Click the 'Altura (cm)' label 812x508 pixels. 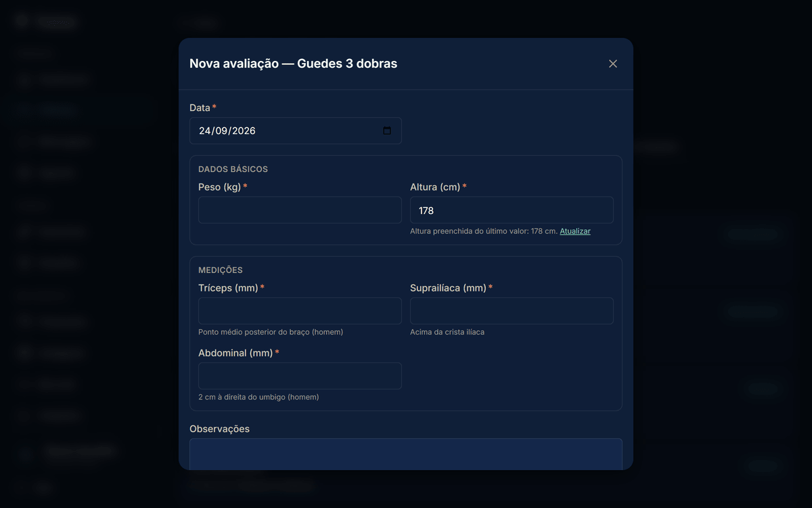coord(435,187)
